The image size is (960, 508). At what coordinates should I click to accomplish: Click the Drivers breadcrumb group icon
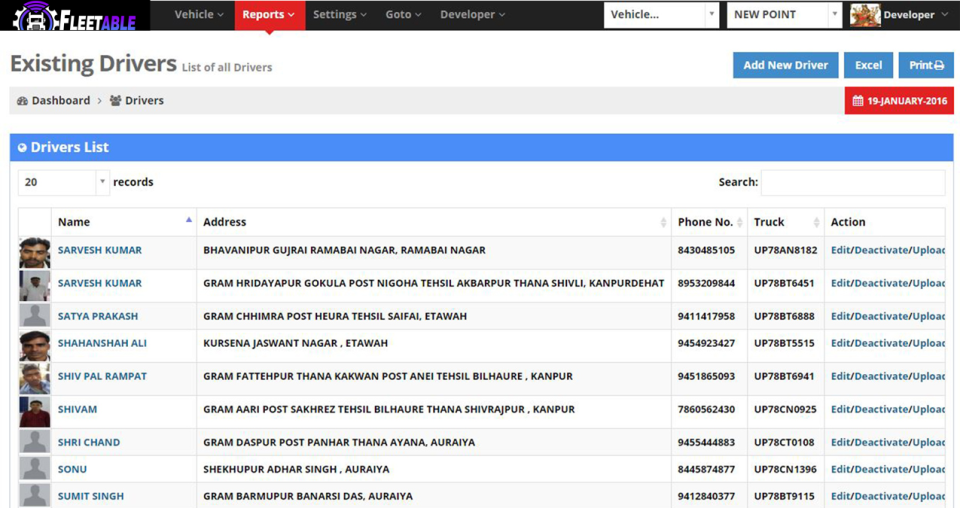[115, 101]
